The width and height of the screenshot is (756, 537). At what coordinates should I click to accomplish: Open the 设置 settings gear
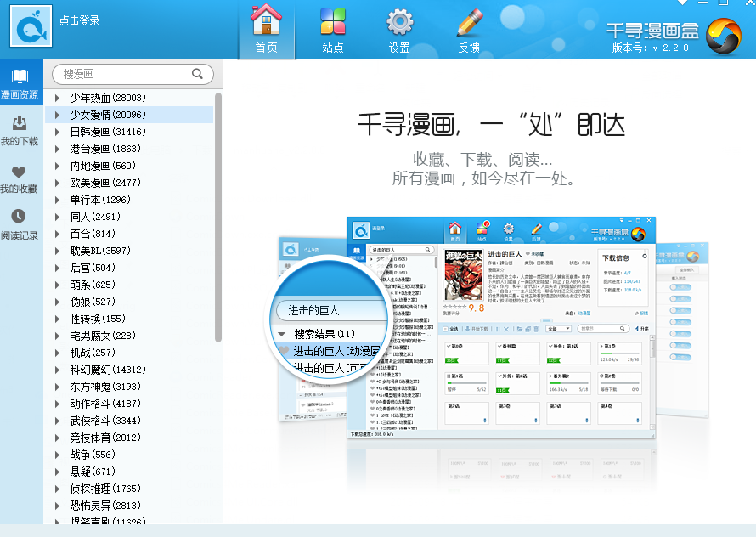399,30
